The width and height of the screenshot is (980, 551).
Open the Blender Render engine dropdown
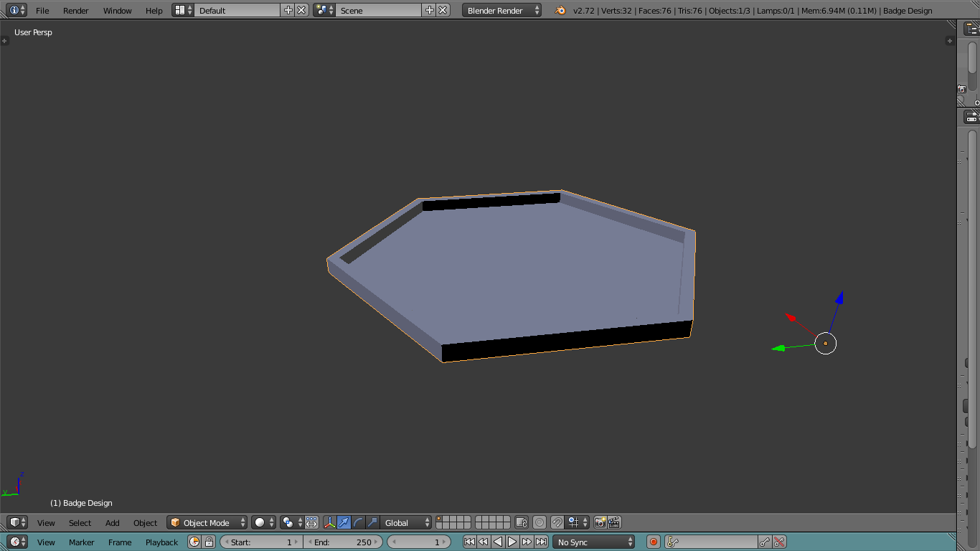[x=501, y=10]
